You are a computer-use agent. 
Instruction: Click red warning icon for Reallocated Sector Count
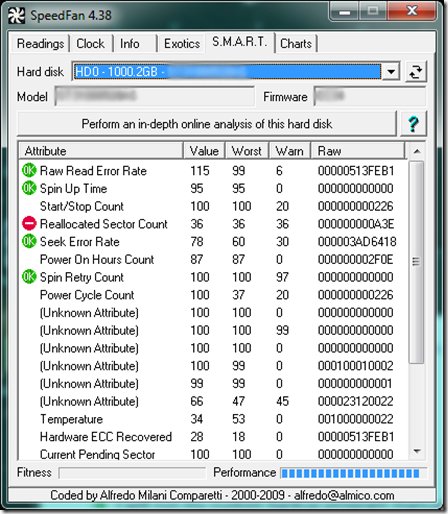pos(29,224)
